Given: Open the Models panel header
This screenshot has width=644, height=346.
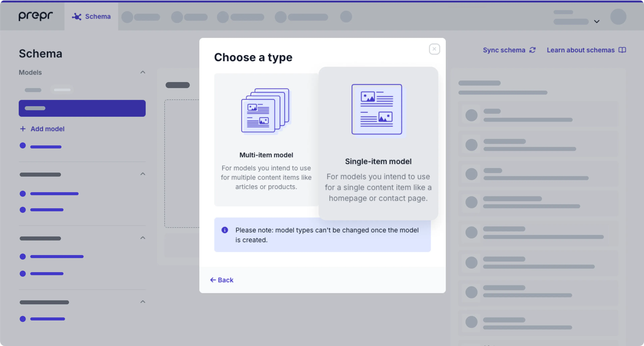Looking at the screenshot, I should coord(30,72).
